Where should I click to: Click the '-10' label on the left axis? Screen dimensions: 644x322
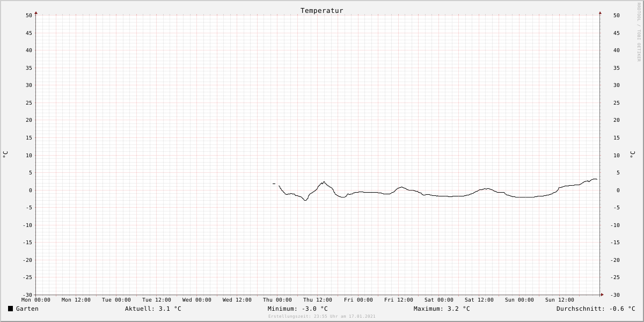pos(27,225)
